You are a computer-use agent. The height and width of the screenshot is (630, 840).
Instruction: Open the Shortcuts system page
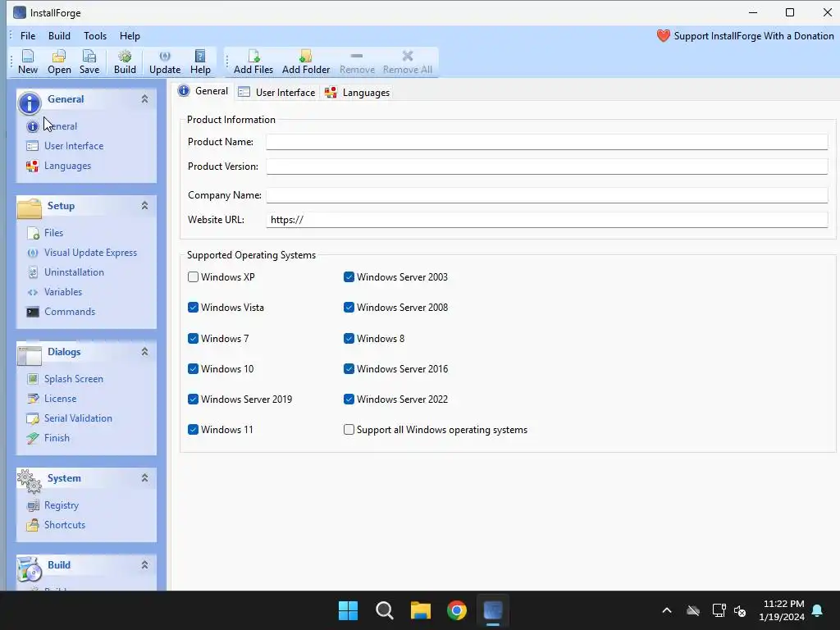point(56,525)
